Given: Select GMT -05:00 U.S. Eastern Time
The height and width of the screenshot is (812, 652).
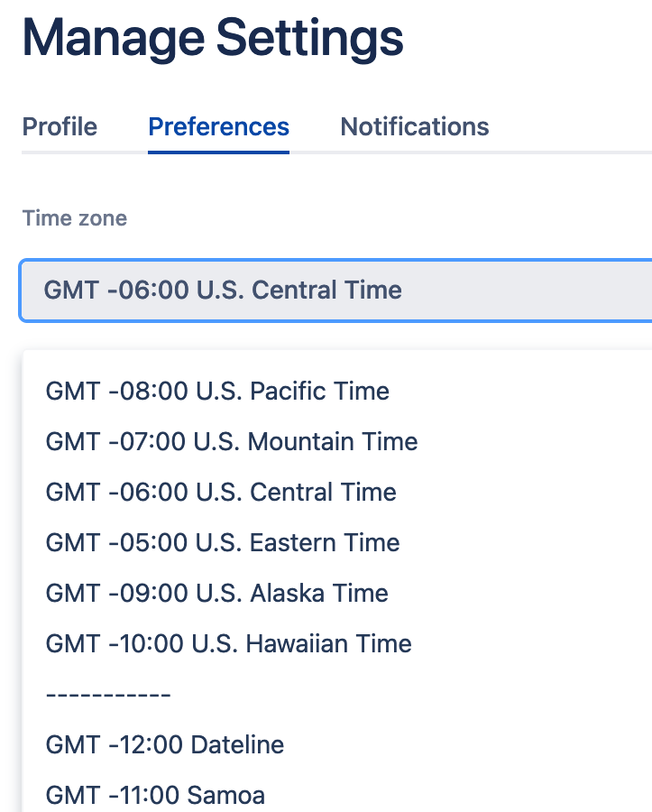Looking at the screenshot, I should point(222,542).
